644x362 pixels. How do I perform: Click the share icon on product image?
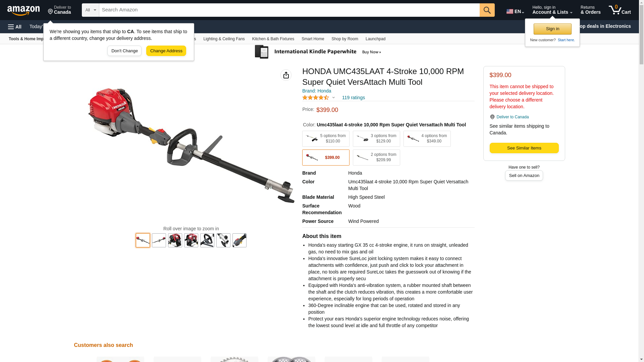[x=286, y=75]
